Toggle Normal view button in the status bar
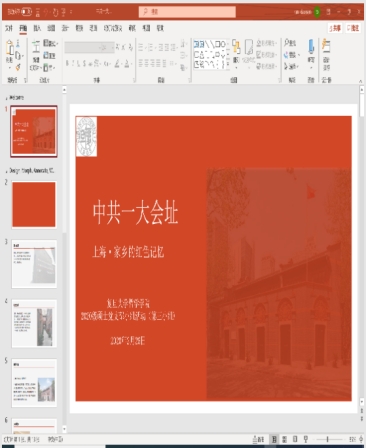This screenshot has height=448, width=366. click(274, 439)
